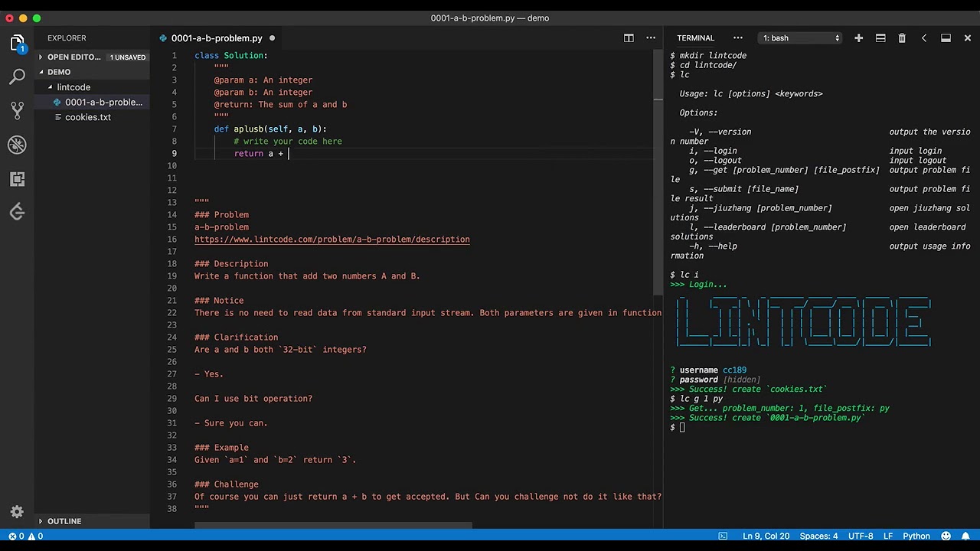Click 'username cc189' in terminal output

pyautogui.click(x=713, y=370)
